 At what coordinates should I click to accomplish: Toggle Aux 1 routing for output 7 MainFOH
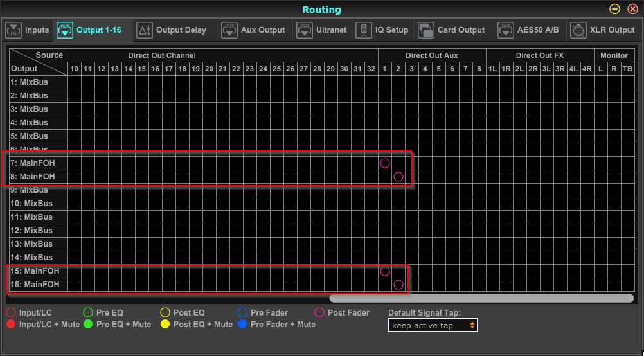385,163
